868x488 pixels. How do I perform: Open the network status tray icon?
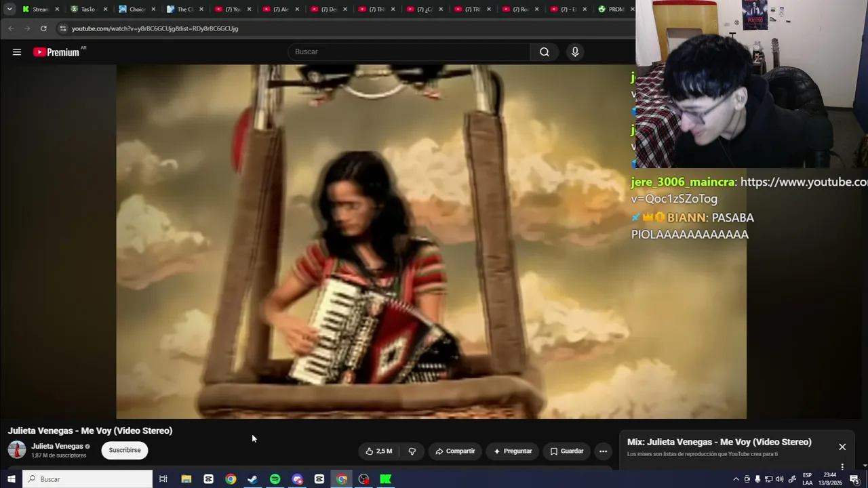(x=768, y=479)
